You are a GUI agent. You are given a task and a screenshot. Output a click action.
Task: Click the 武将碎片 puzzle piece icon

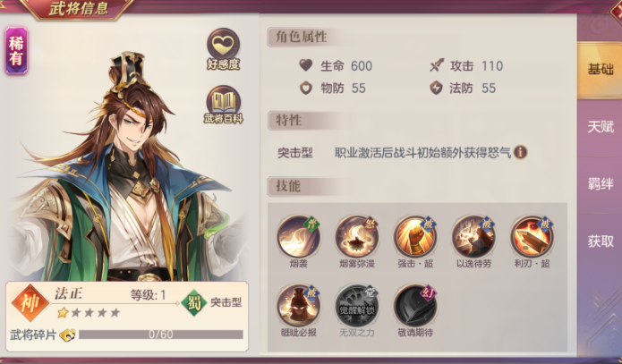67,335
